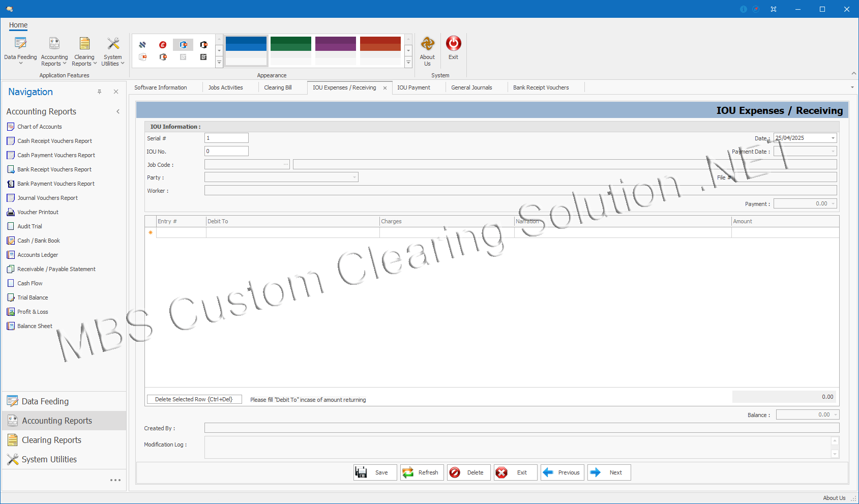Image resolution: width=859 pixels, height=504 pixels.
Task: Switch to IOU Payment tab
Action: pos(413,87)
